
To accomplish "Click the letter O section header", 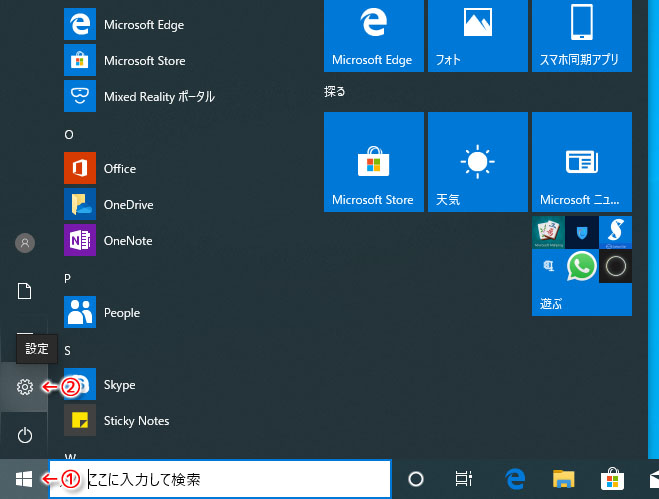I will click(69, 135).
